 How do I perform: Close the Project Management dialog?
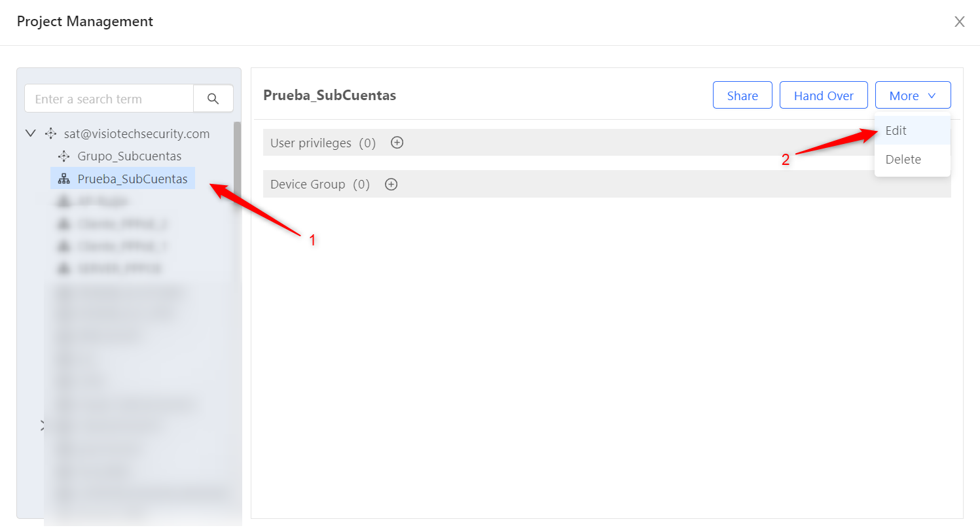(x=960, y=22)
